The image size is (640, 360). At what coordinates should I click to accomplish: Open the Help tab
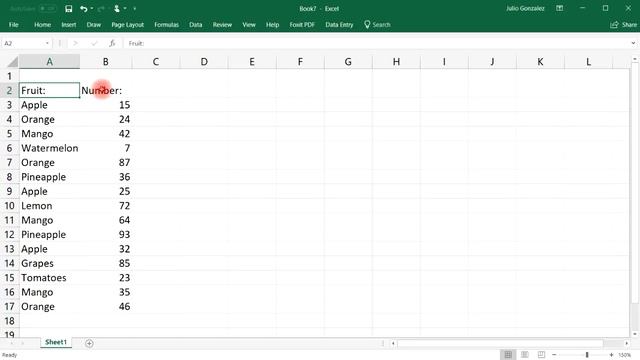tap(272, 24)
